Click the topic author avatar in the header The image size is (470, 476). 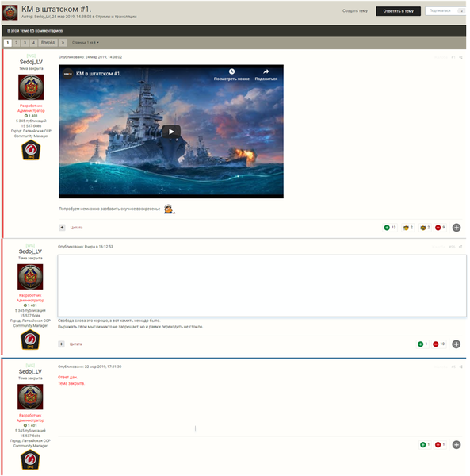tap(10, 13)
